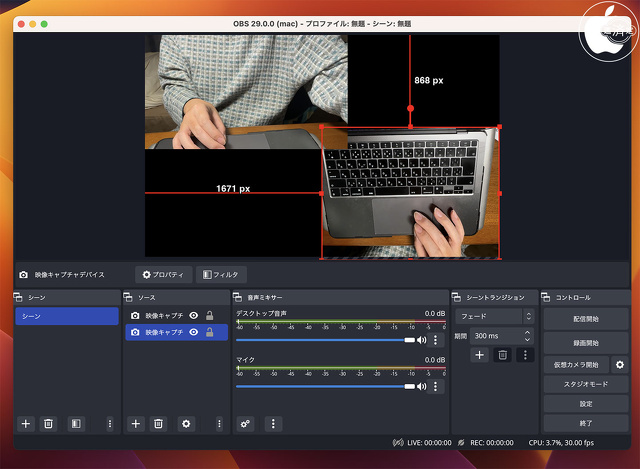Mute the Desktop Audio speaker icon
640x469 pixels.
tap(421, 340)
